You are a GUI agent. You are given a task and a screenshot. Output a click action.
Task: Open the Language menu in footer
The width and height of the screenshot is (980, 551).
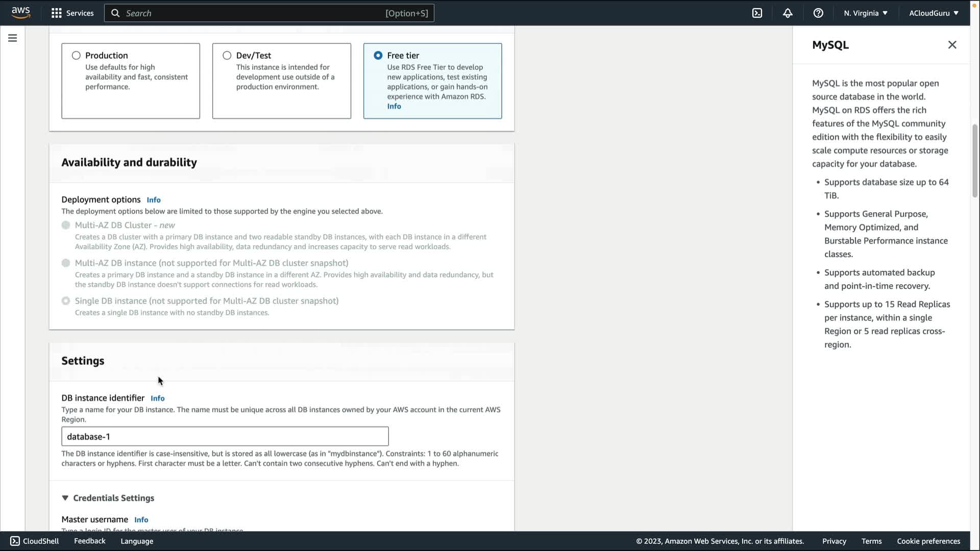point(137,541)
